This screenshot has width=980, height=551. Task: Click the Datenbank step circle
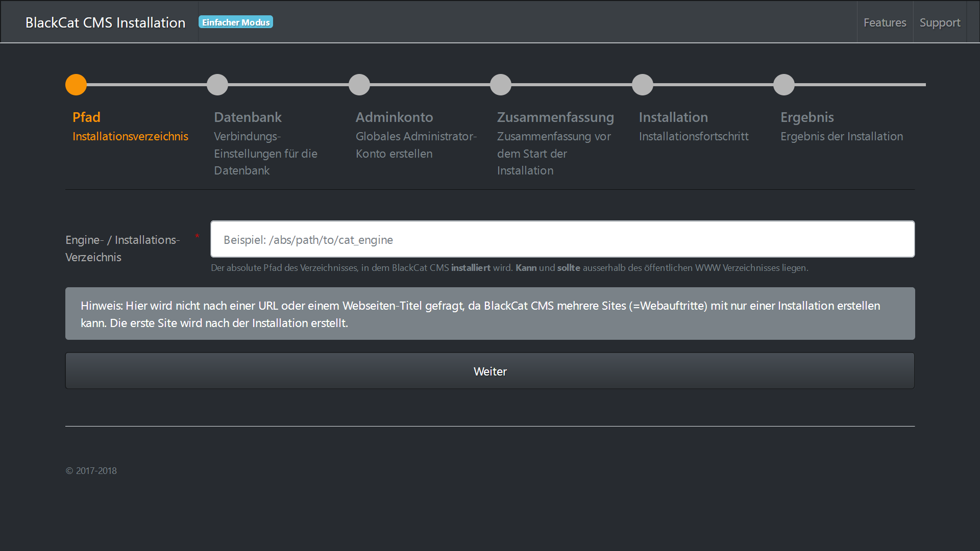(217, 85)
